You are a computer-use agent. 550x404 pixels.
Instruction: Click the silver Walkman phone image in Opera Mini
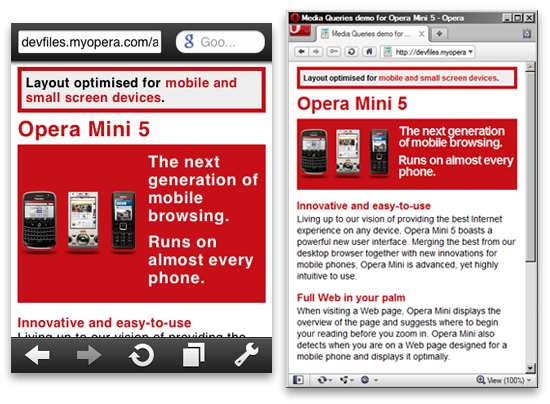(83, 221)
